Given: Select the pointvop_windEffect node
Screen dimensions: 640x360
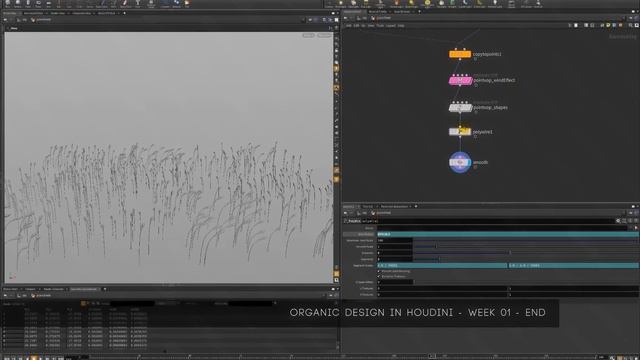Looking at the screenshot, I should tap(460, 80).
